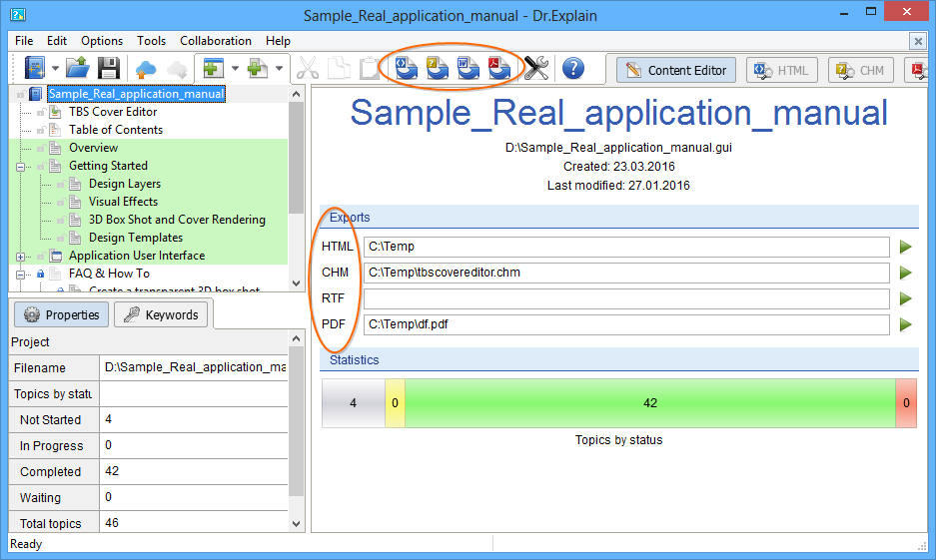The height and width of the screenshot is (560, 936).
Task: Open the Edit menu
Action: (57, 41)
